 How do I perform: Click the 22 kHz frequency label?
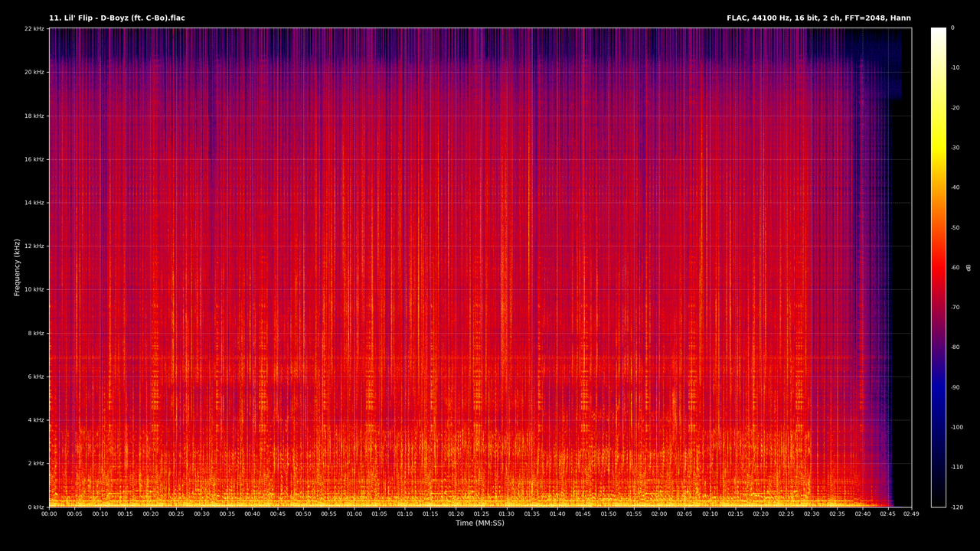tap(34, 29)
